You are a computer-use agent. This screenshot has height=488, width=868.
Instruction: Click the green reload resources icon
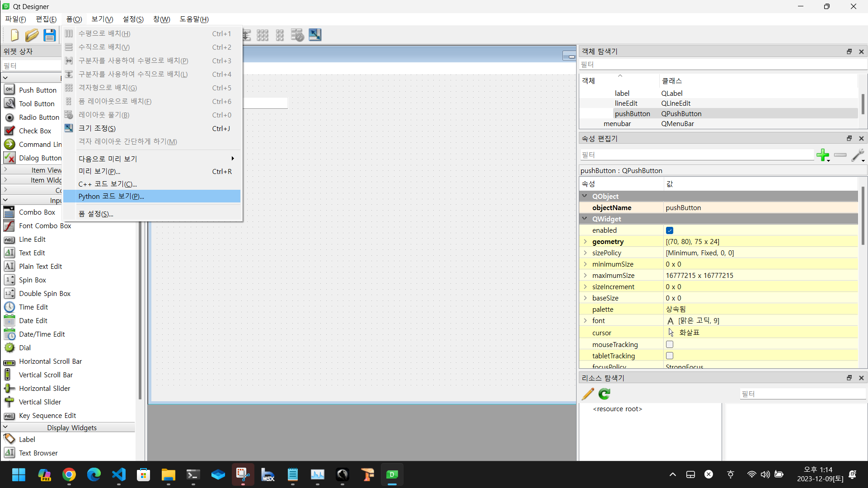(x=604, y=394)
